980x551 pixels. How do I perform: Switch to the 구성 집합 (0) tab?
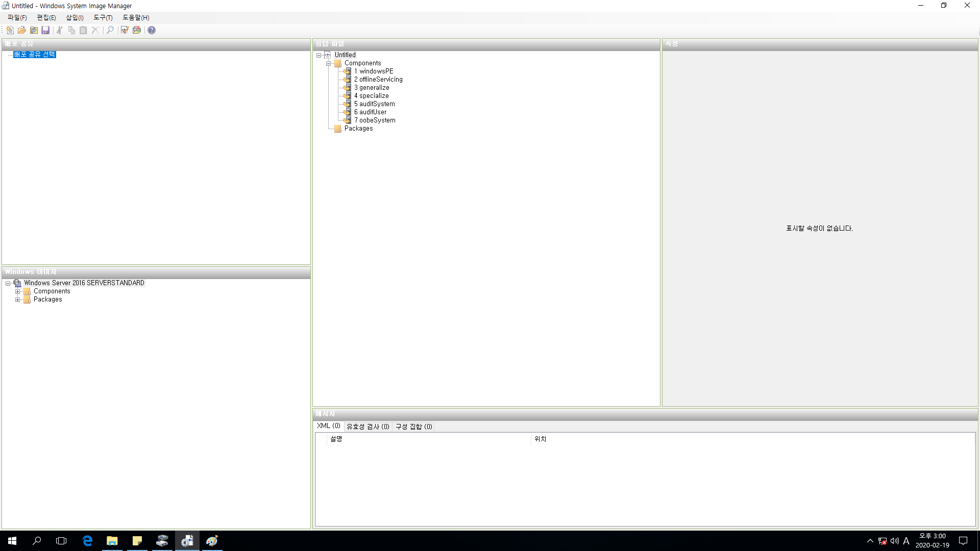pyautogui.click(x=413, y=427)
